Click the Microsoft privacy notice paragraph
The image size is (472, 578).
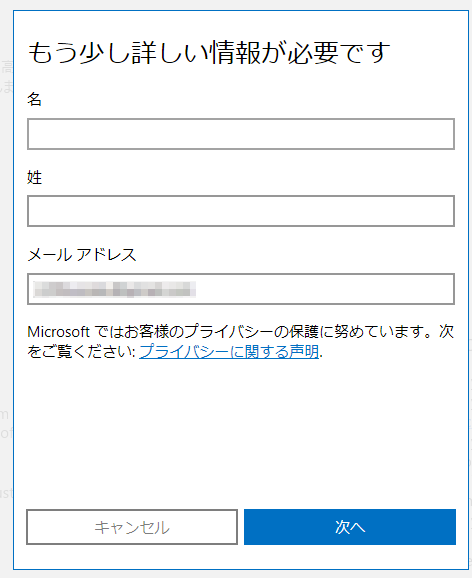pyautogui.click(x=241, y=342)
